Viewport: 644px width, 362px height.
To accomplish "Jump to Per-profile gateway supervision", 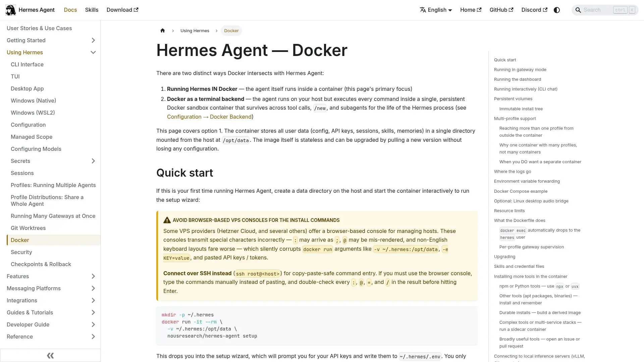I will 532,247.
